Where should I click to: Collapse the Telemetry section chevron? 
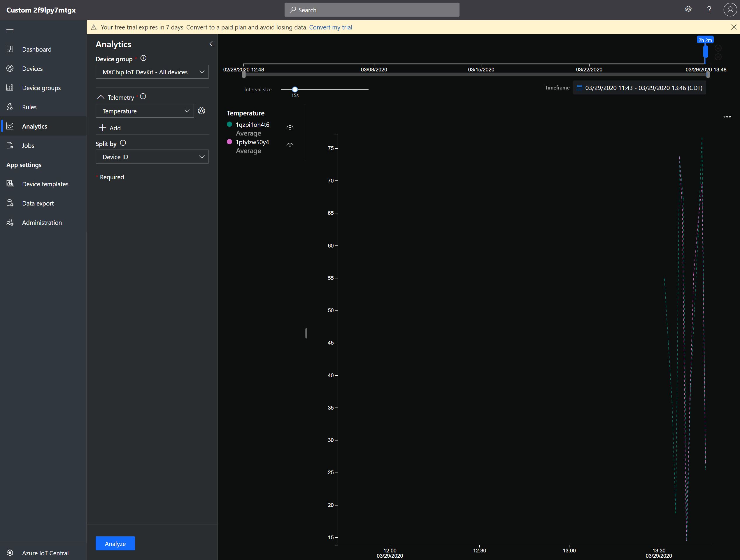pos(101,97)
